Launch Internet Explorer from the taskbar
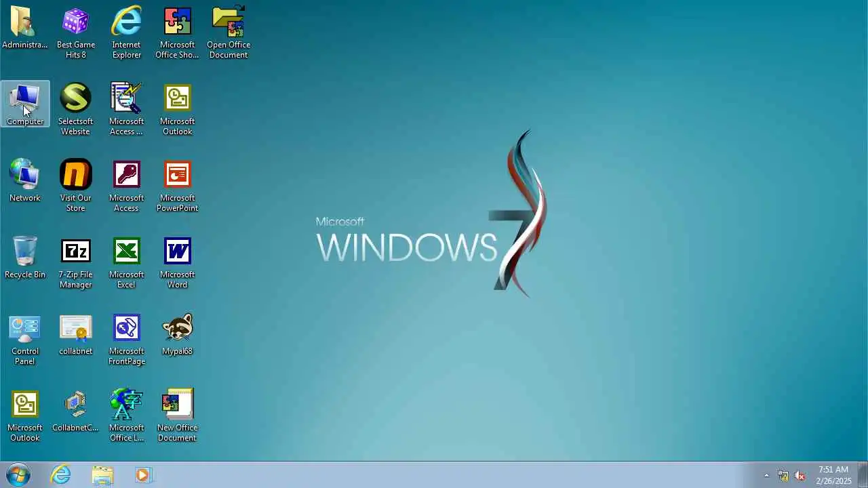The height and width of the screenshot is (488, 868). [x=61, y=475]
